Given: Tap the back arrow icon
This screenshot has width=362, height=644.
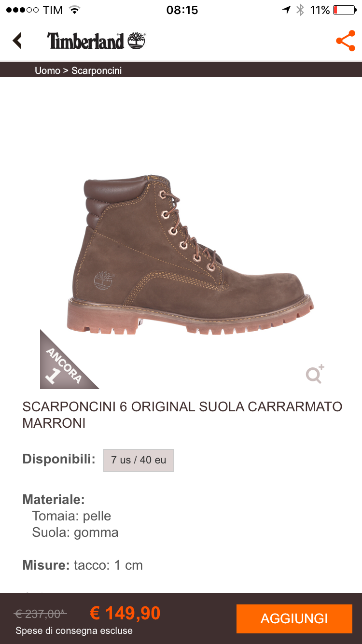Looking at the screenshot, I should 17,41.
